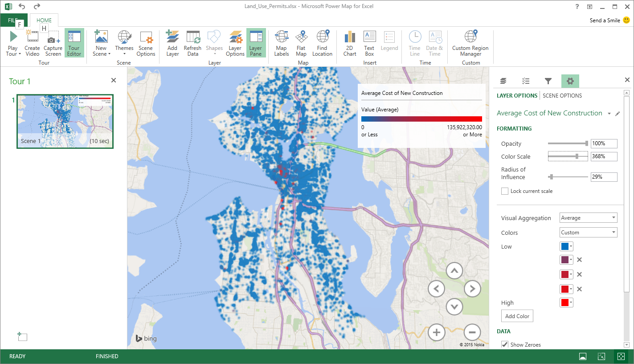This screenshot has height=364, width=634.
Task: Click the full-screen dotted icon in the status bar
Action: 620,356
